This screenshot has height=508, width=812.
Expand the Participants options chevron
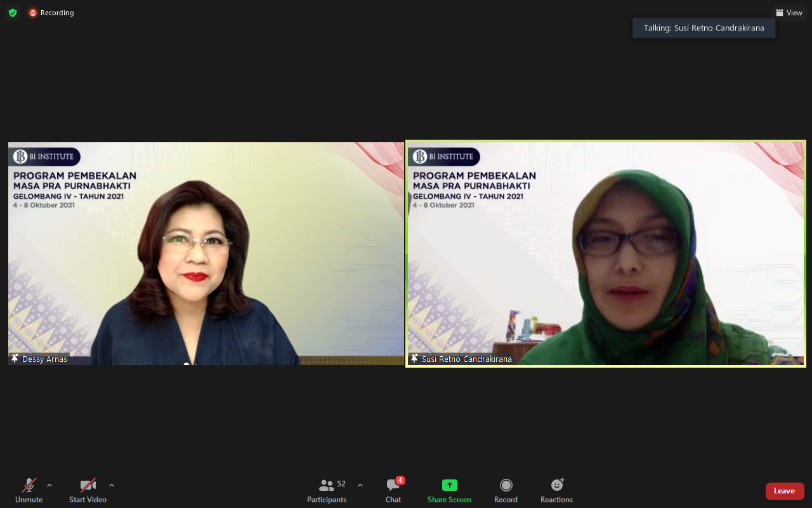click(360, 485)
